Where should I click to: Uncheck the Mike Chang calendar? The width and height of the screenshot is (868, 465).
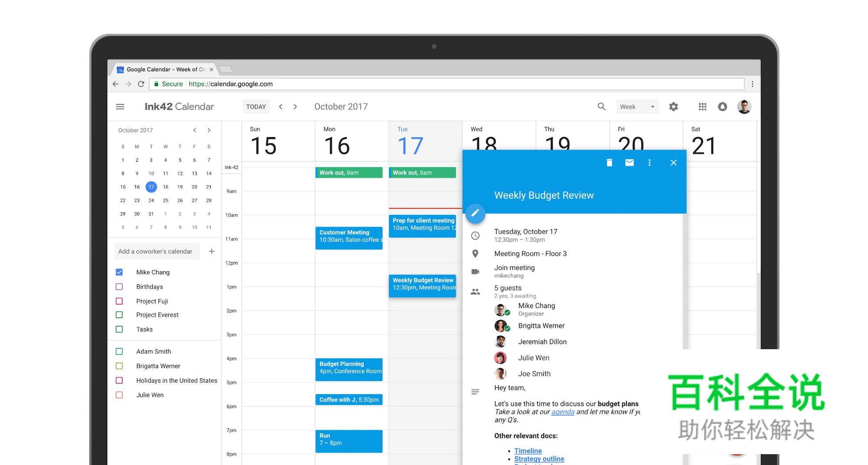click(x=119, y=272)
